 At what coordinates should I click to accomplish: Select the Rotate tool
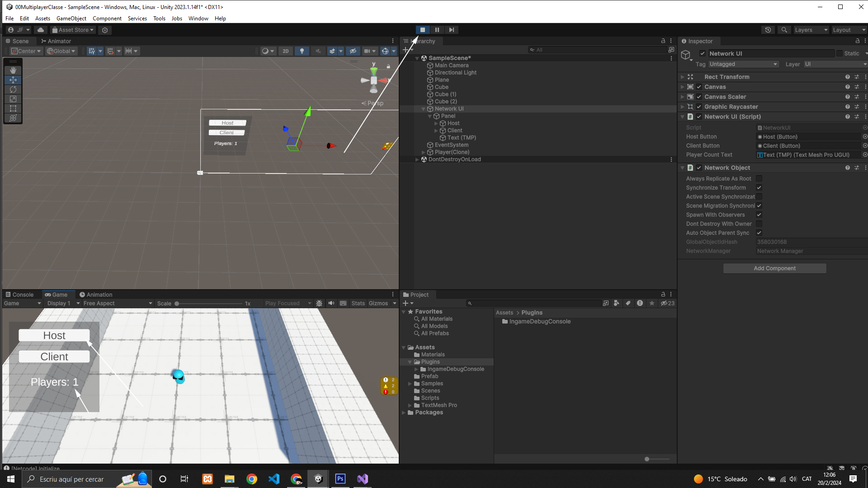pos(13,89)
